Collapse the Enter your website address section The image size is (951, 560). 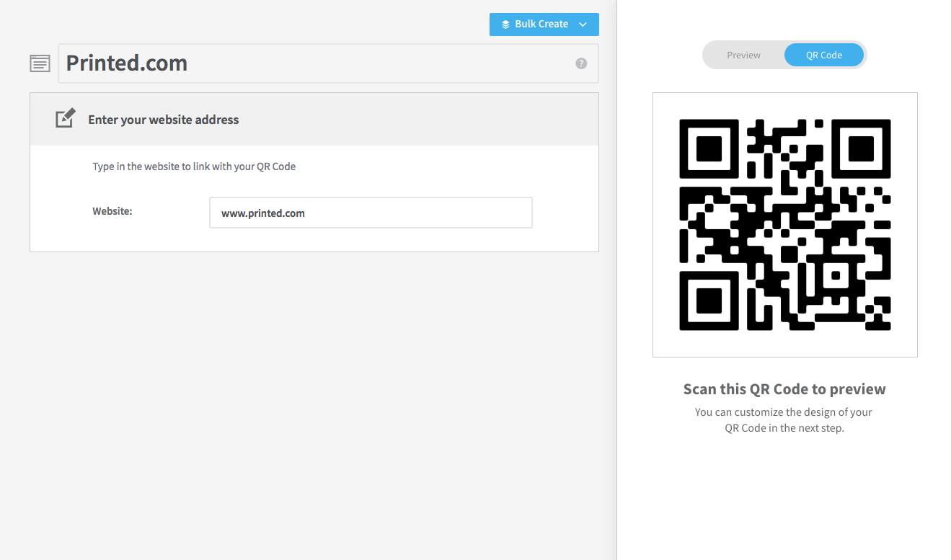pyautogui.click(x=314, y=120)
